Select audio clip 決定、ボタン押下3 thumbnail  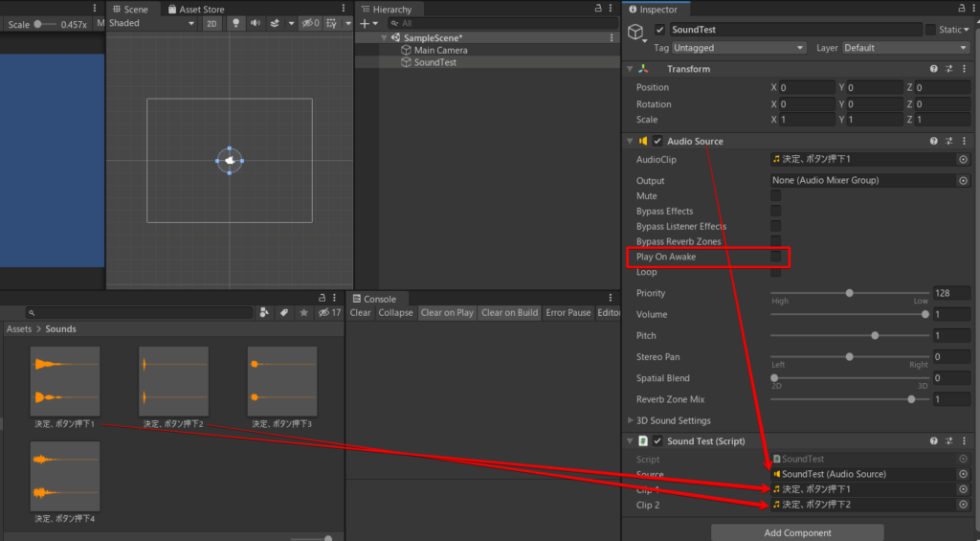(x=282, y=381)
